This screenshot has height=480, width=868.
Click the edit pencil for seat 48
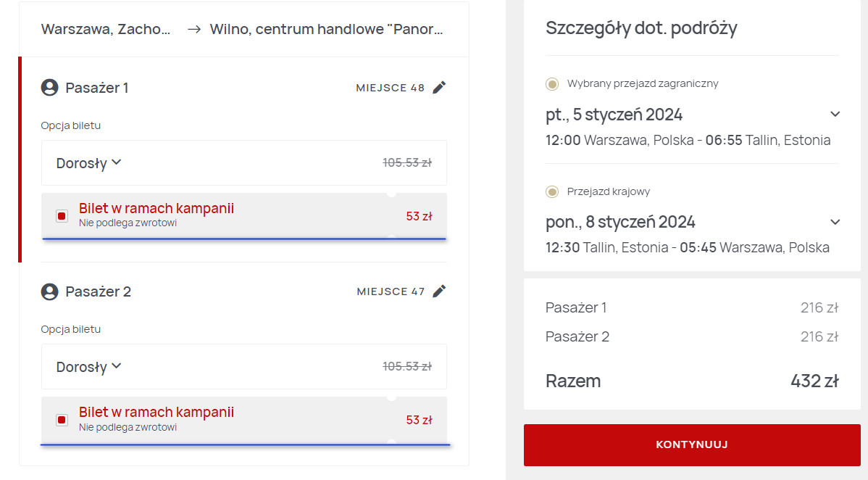tap(439, 88)
